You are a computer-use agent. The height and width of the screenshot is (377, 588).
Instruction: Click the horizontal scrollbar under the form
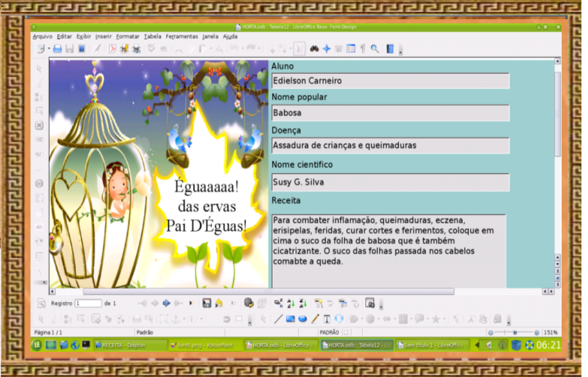tap(268, 291)
